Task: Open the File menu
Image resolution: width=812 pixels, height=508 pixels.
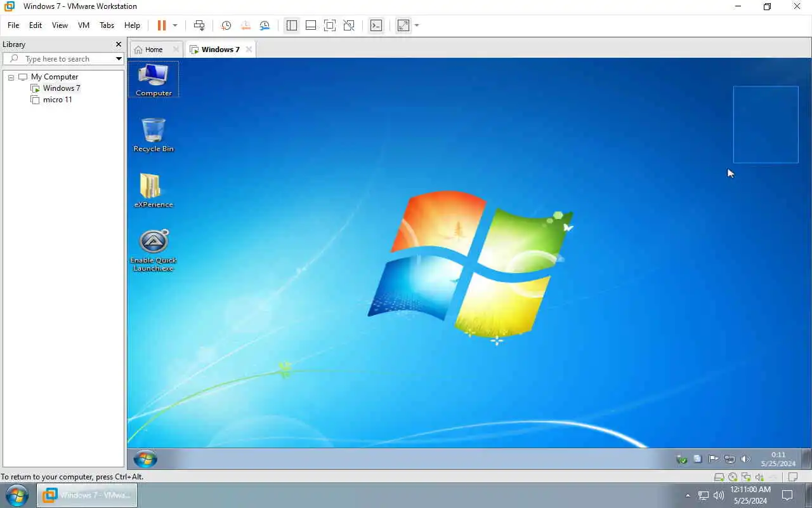Action: [x=13, y=25]
